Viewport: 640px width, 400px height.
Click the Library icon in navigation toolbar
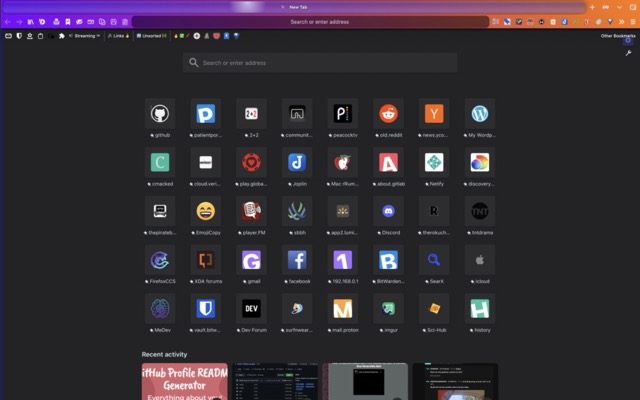tap(31, 22)
